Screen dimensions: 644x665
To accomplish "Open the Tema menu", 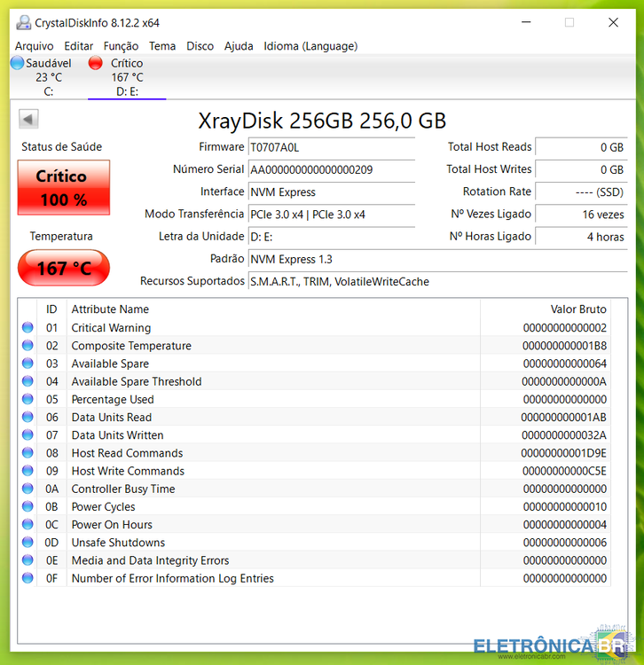I will [162, 46].
